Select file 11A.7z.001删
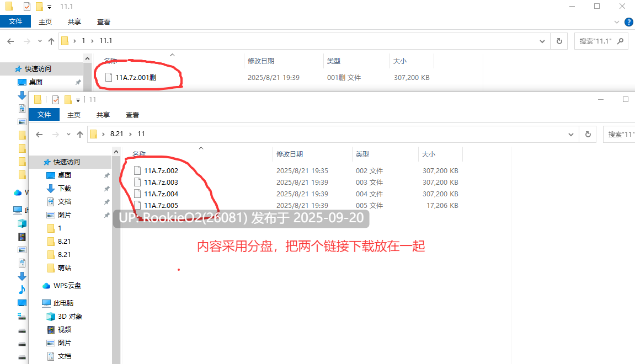 point(136,77)
